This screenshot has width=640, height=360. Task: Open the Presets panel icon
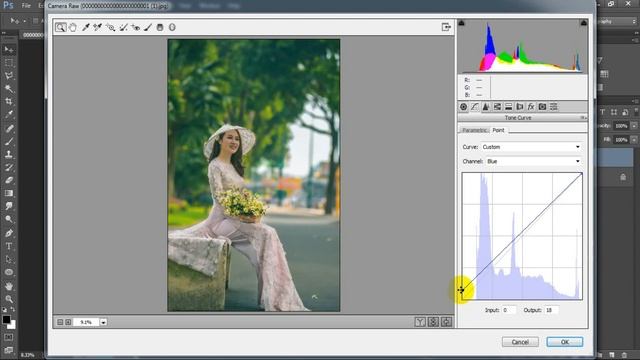(x=553, y=107)
